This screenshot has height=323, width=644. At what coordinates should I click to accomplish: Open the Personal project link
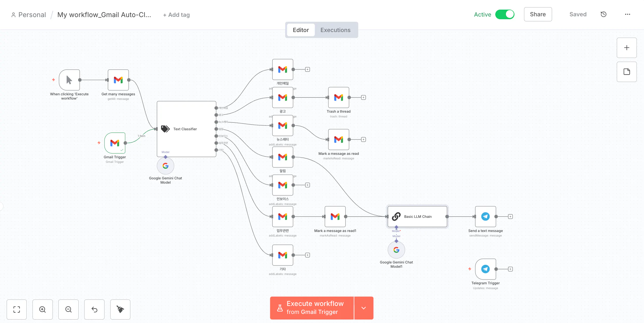point(29,15)
